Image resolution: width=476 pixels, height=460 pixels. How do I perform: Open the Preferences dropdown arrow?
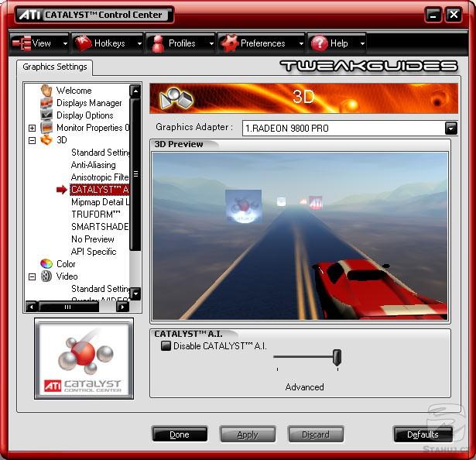pos(301,43)
